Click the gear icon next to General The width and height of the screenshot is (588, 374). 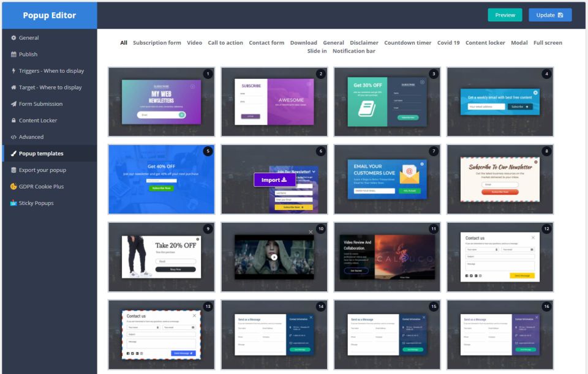click(x=13, y=38)
